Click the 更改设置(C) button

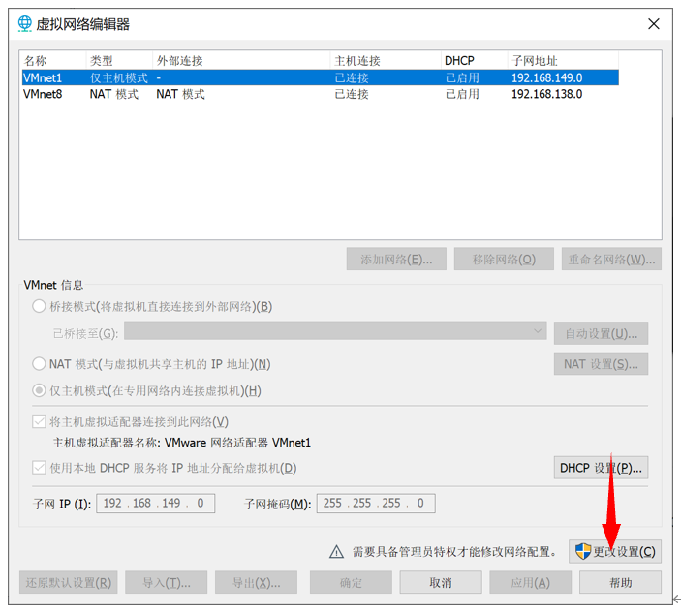pos(615,552)
